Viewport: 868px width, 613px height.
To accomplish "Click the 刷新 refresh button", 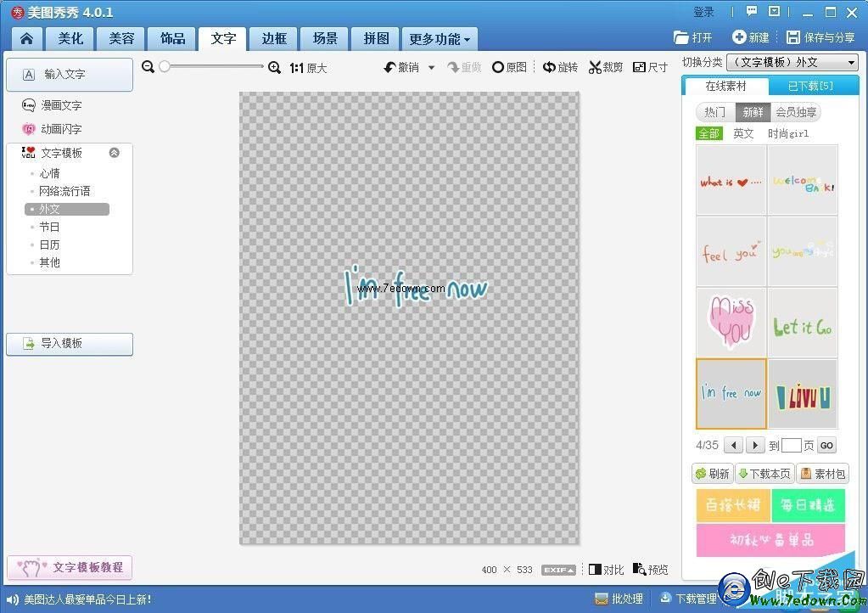I will coord(713,474).
